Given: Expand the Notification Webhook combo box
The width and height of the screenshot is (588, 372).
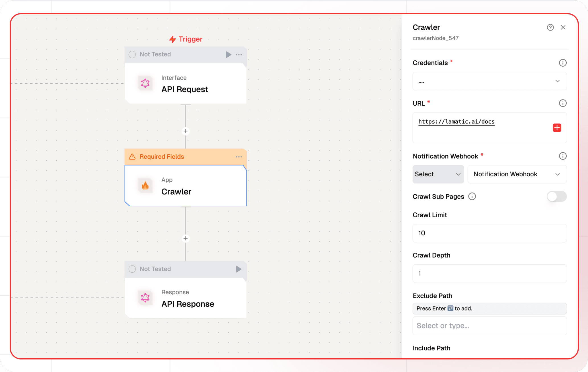Looking at the screenshot, I should 517,174.
